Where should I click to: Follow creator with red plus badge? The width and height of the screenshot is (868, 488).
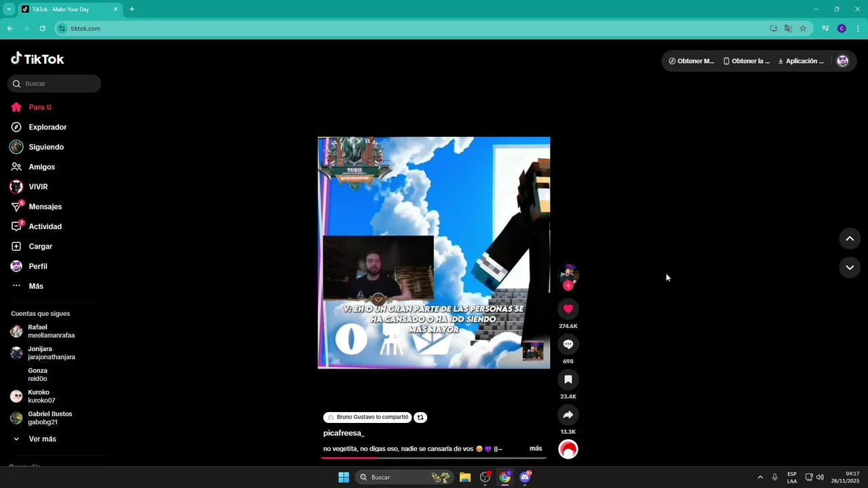[x=568, y=286]
